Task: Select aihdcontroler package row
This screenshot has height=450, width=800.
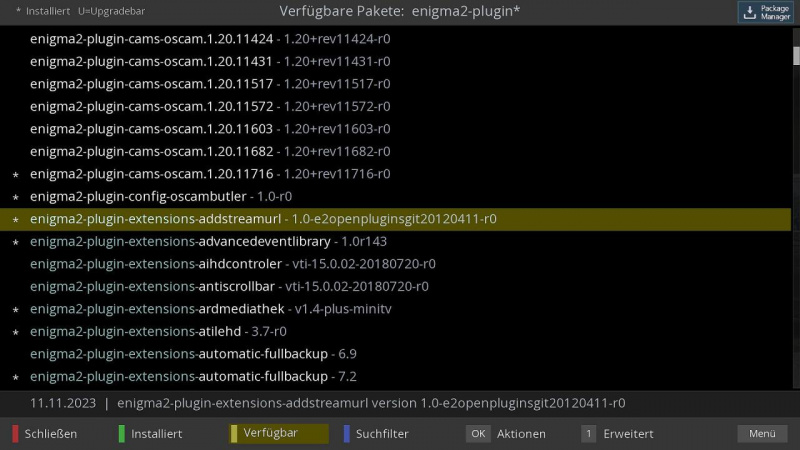Action: (395, 264)
